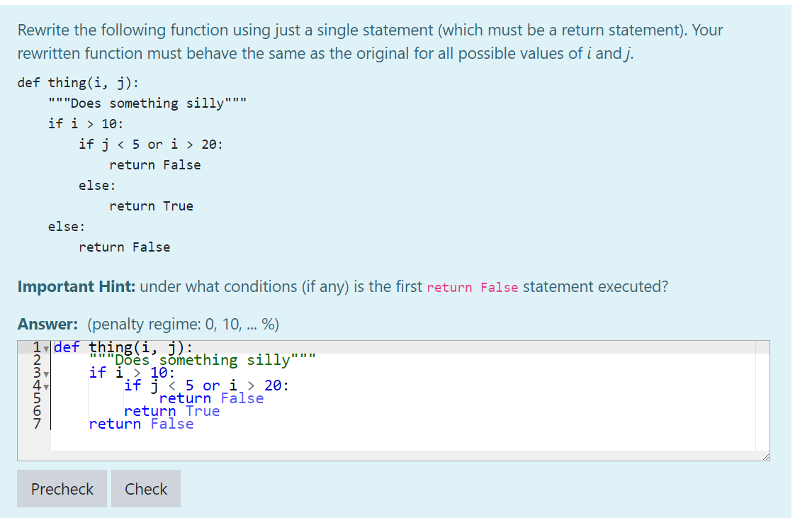Click the blue if keyword on line 3

point(96,373)
